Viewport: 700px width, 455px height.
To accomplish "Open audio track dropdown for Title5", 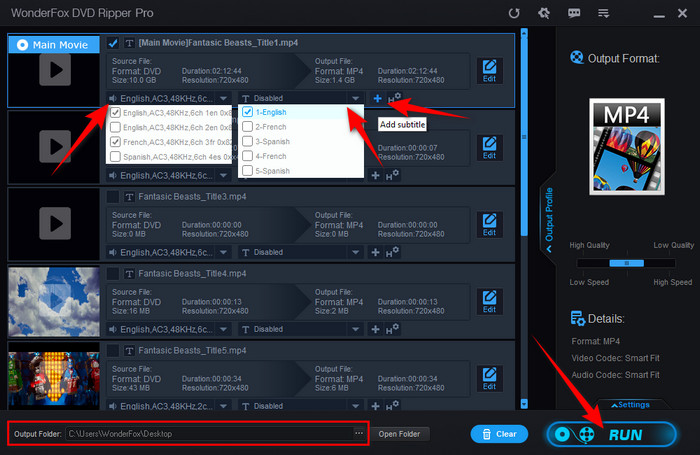I will (x=223, y=406).
